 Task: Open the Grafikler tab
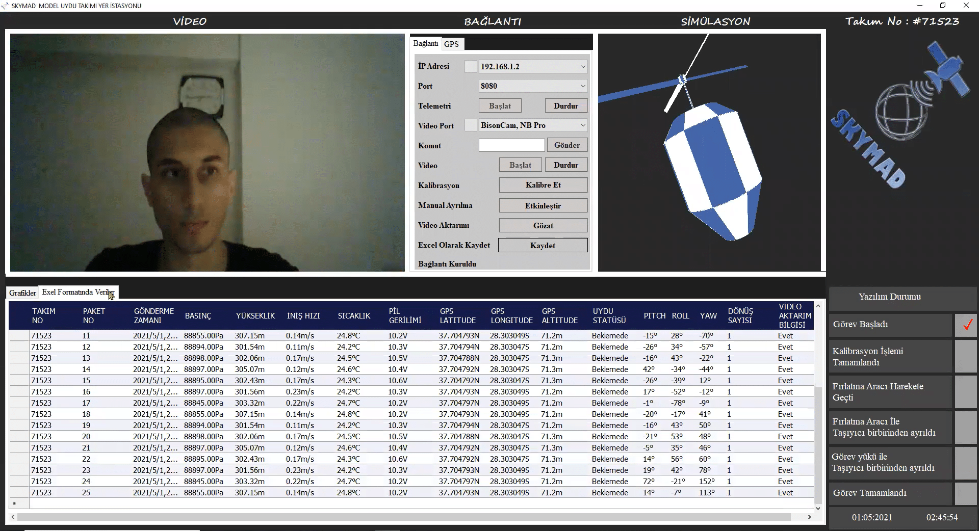(x=23, y=293)
